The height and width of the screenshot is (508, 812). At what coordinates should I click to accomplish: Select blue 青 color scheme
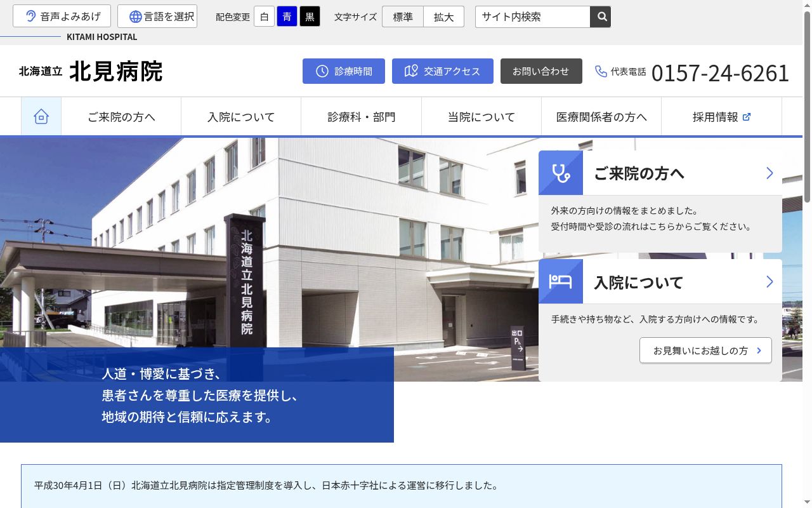pos(287,17)
